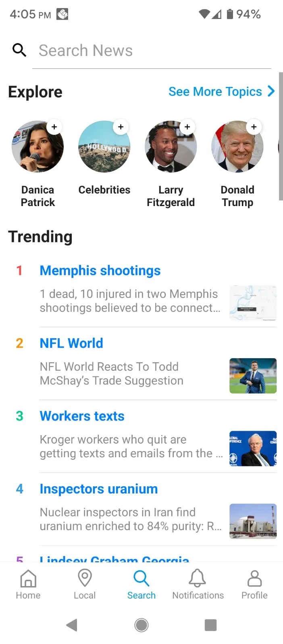283x644 pixels.
Task: Follow Danica Patrick with the plus toggle
Action: pyautogui.click(x=54, y=127)
